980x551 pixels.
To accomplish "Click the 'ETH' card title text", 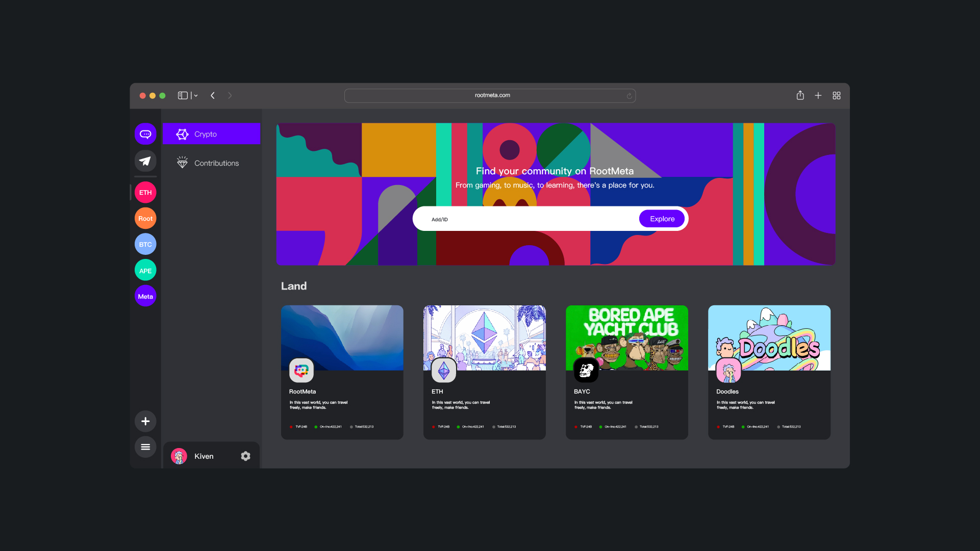I will tap(437, 391).
